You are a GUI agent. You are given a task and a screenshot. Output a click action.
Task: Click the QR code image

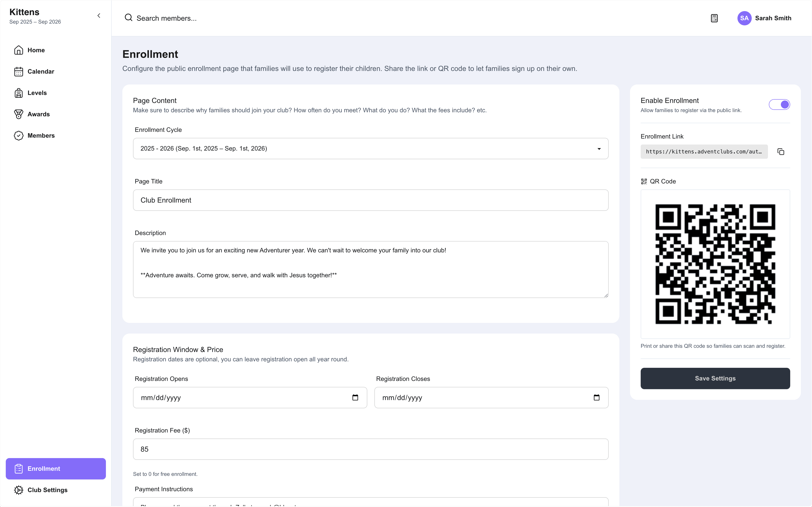715,264
